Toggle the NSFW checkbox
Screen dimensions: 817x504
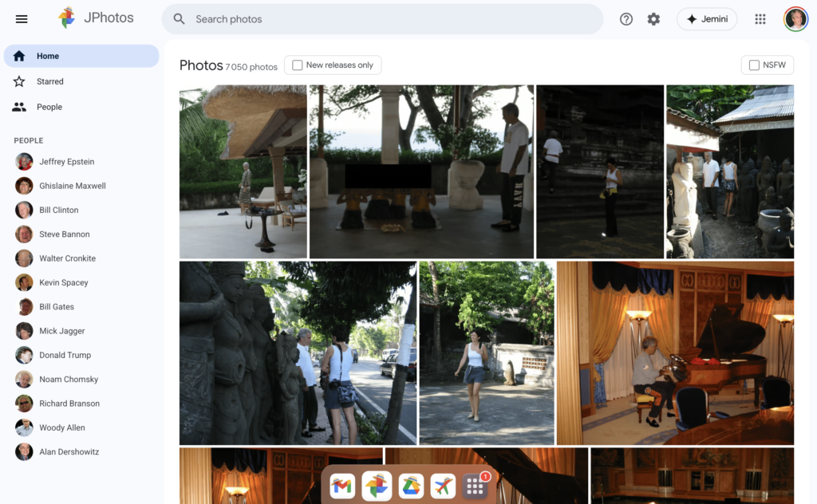point(754,65)
